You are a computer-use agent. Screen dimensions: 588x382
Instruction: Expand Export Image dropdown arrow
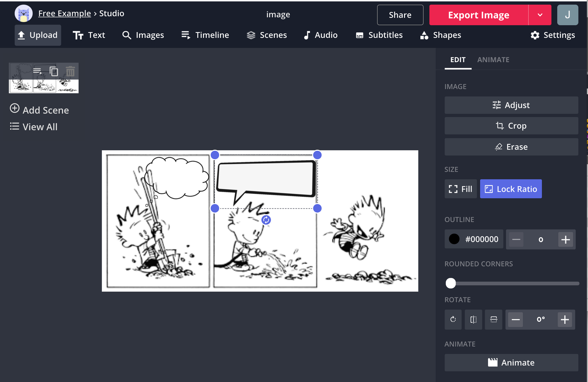coord(540,15)
